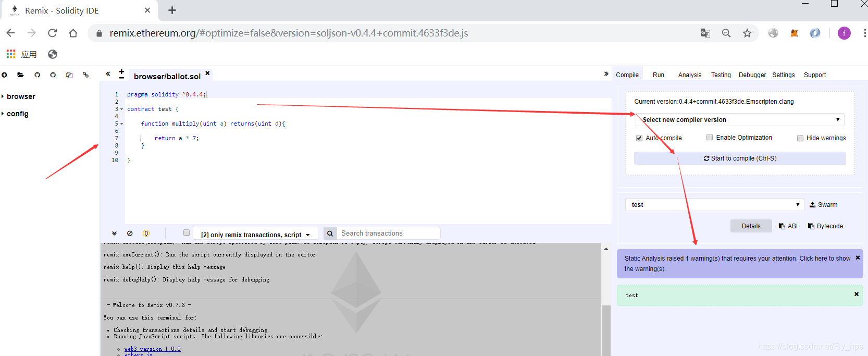Image resolution: width=868 pixels, height=356 pixels.
Task: Open the MetaMask fox extension
Action: click(794, 33)
